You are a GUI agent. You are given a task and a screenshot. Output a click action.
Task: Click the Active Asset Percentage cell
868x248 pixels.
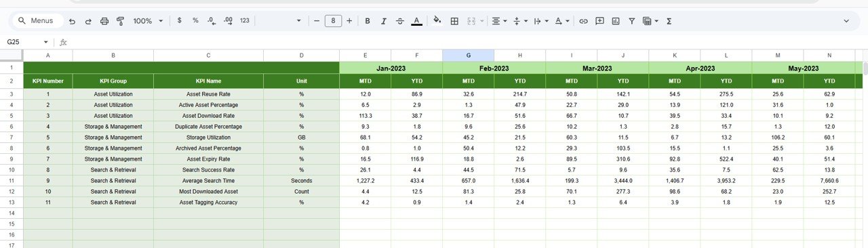tap(208, 105)
